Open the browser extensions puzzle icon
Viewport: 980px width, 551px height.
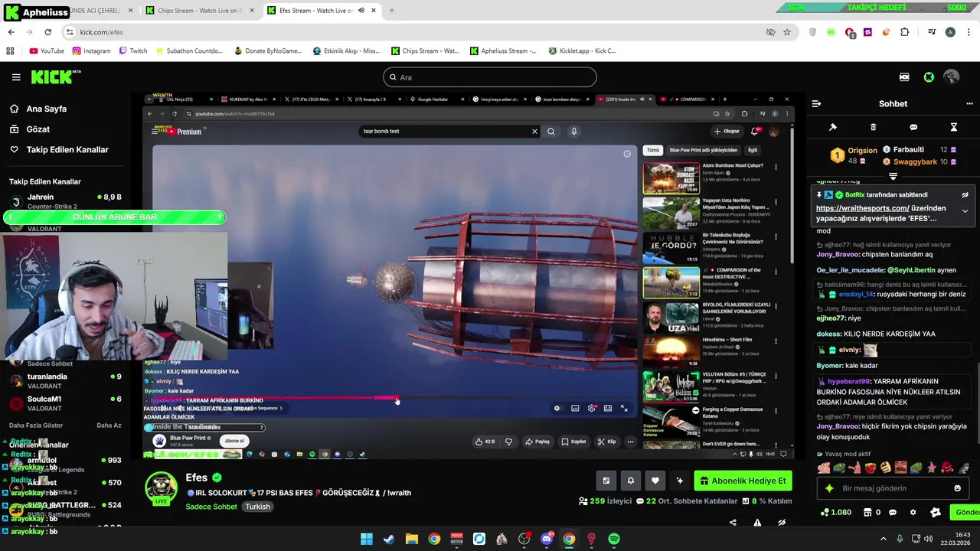click(x=904, y=32)
